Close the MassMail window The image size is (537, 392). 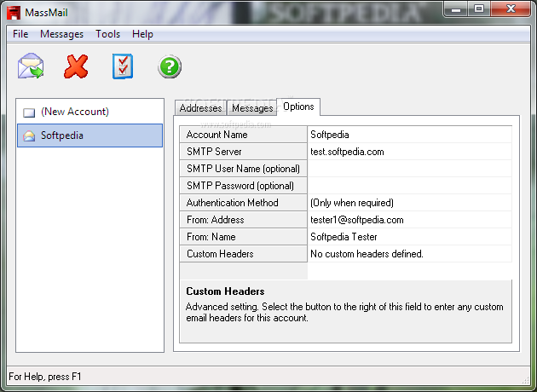511,9
